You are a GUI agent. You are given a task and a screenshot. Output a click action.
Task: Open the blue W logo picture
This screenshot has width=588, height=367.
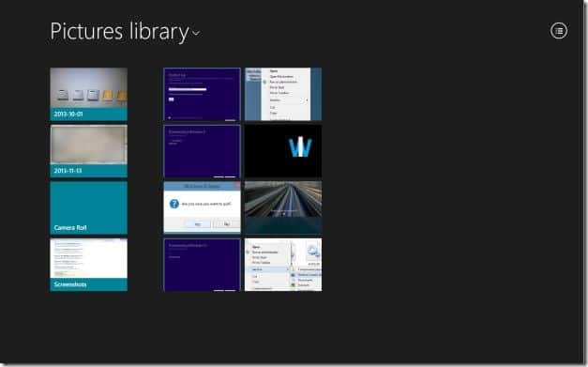click(283, 151)
